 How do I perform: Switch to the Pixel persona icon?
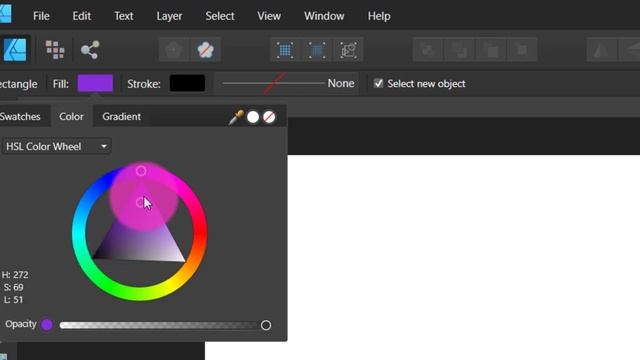[55, 50]
